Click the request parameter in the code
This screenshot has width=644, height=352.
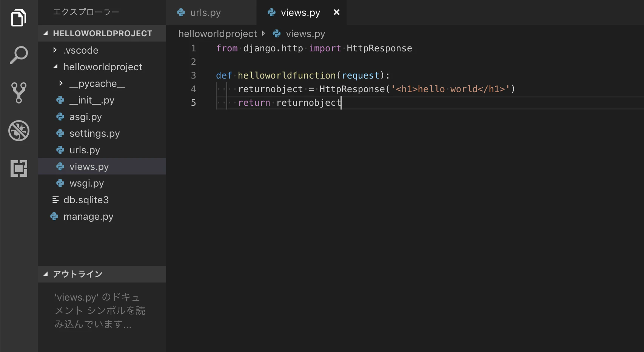(x=361, y=76)
